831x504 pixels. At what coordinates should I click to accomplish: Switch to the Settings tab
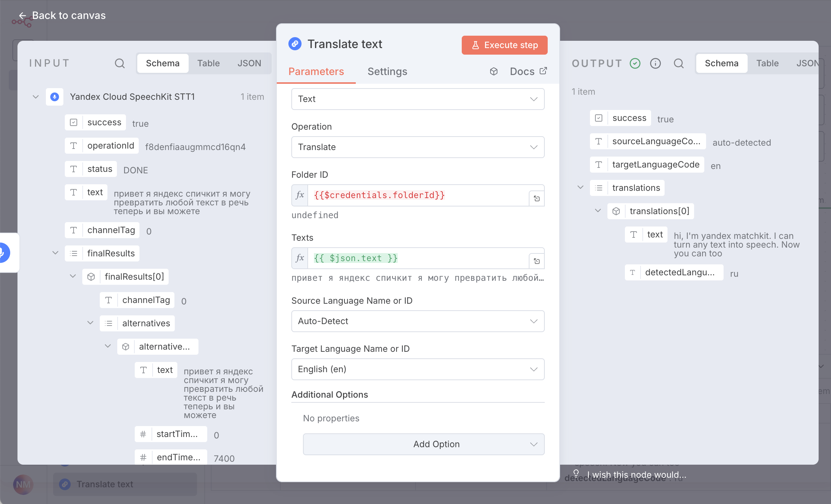(x=387, y=71)
